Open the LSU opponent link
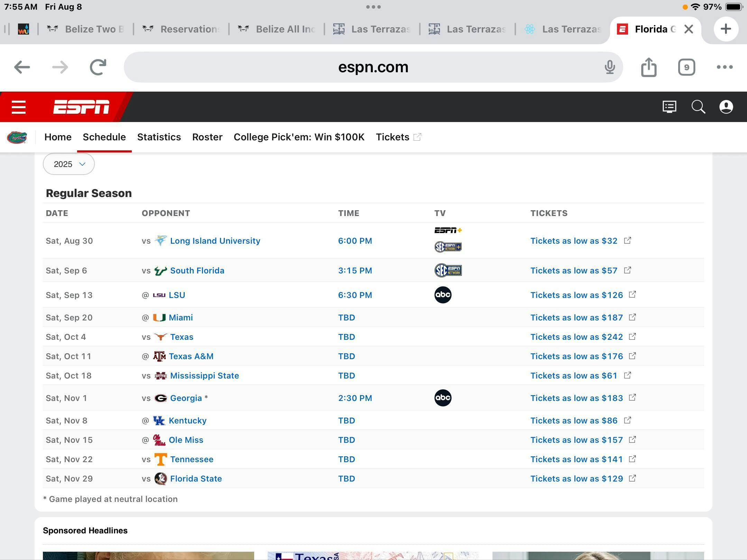This screenshot has width=747, height=560. (177, 295)
